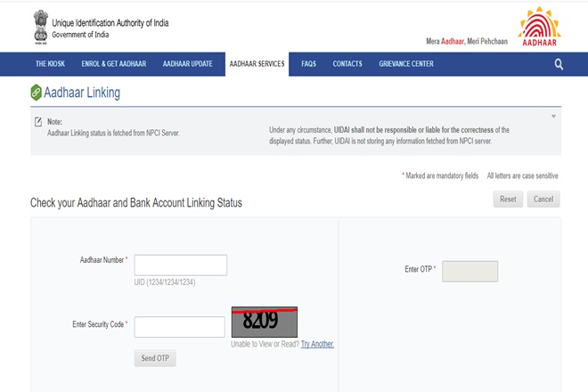The height and width of the screenshot is (392, 588).
Task: Focus the Enter Security Code field
Action: coord(179,327)
